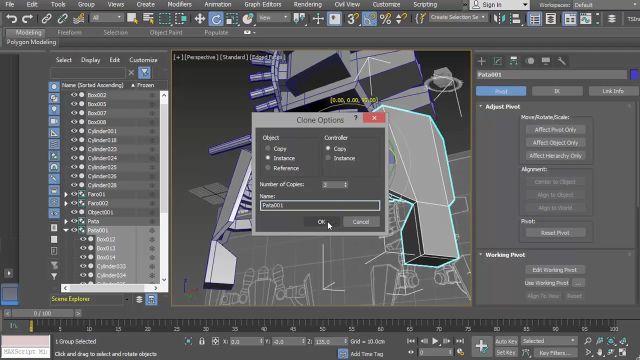Screen dimensions: 640x360
Task: Click the object color swatch beside Pata001
Action: [x=634, y=75]
